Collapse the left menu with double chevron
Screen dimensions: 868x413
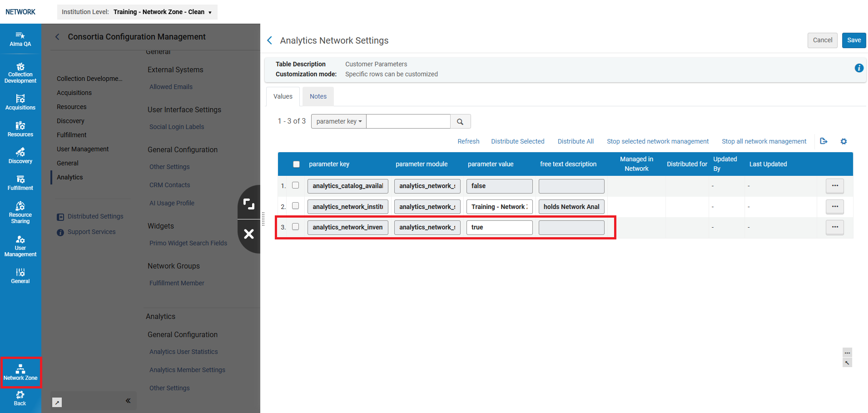(128, 400)
